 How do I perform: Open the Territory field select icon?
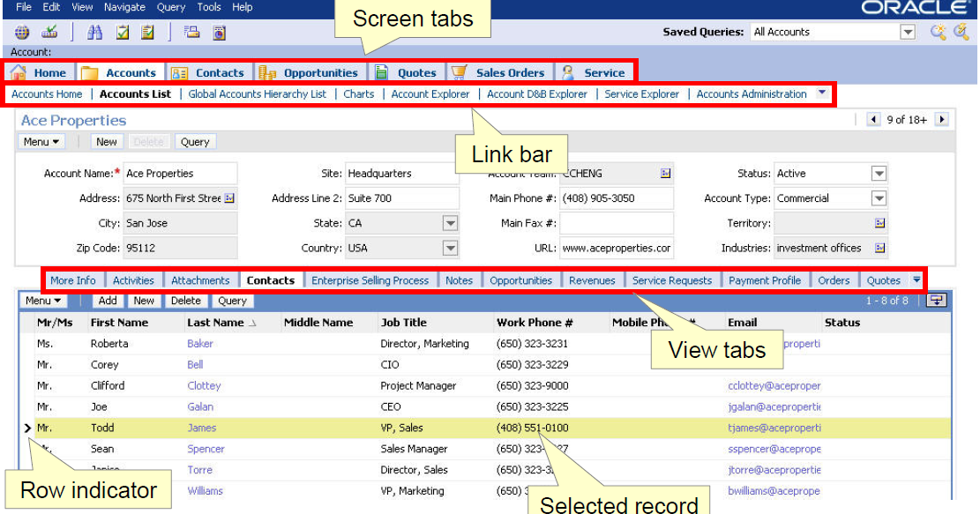(880, 223)
